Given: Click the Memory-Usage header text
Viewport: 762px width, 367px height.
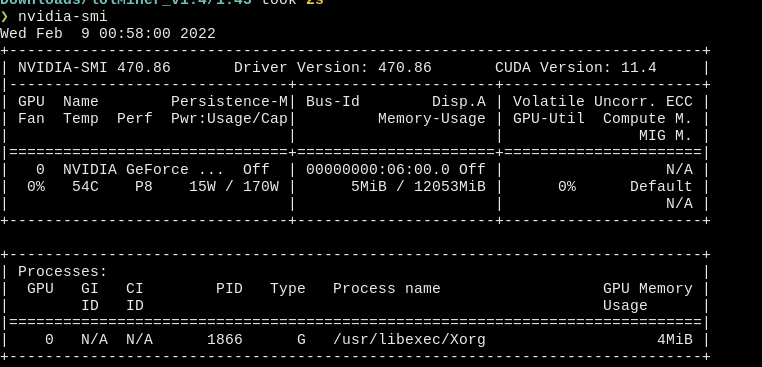Looking at the screenshot, I should pos(432,119).
